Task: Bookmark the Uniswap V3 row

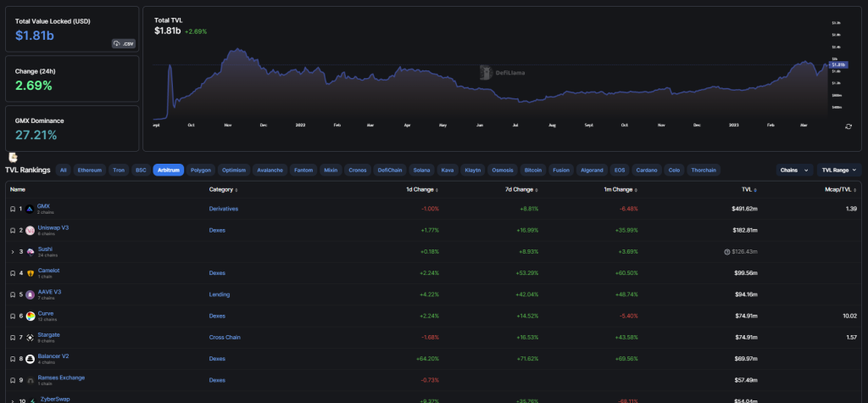Action: click(x=13, y=231)
